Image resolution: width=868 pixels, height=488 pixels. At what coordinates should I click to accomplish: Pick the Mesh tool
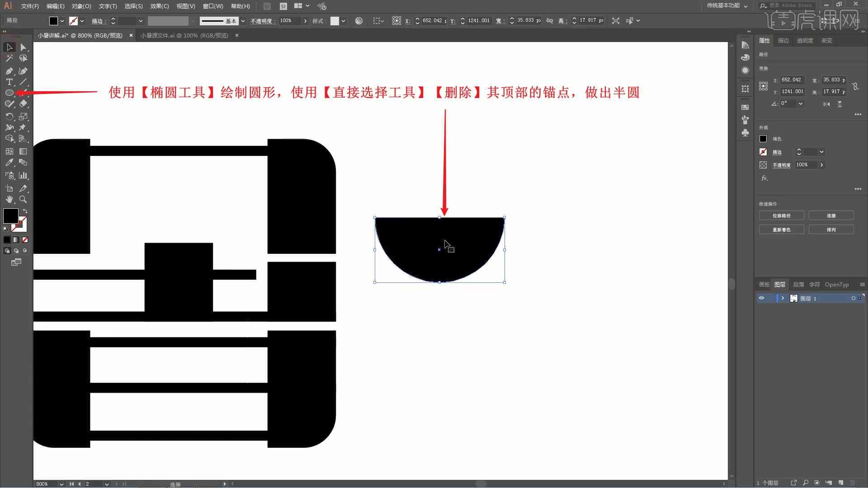9,151
